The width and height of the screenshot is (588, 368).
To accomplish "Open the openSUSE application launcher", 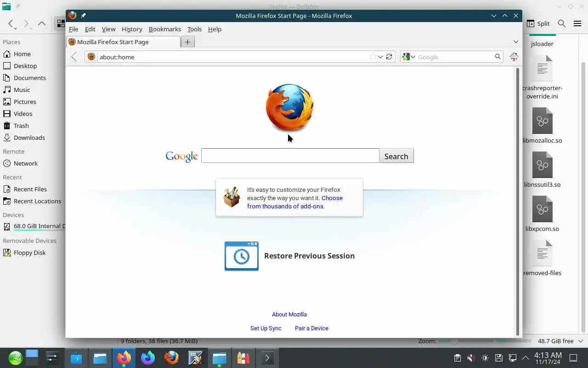I will click(15, 358).
